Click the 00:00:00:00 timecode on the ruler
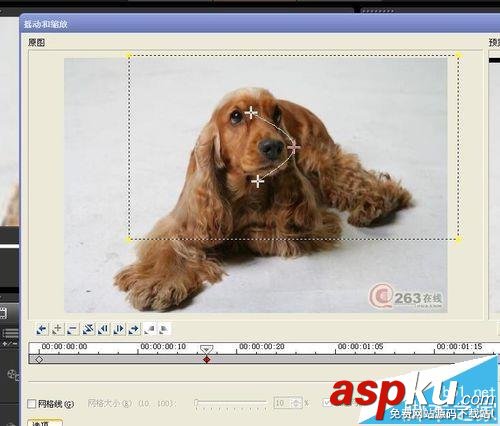The width and height of the screenshot is (500, 426). (x=64, y=347)
